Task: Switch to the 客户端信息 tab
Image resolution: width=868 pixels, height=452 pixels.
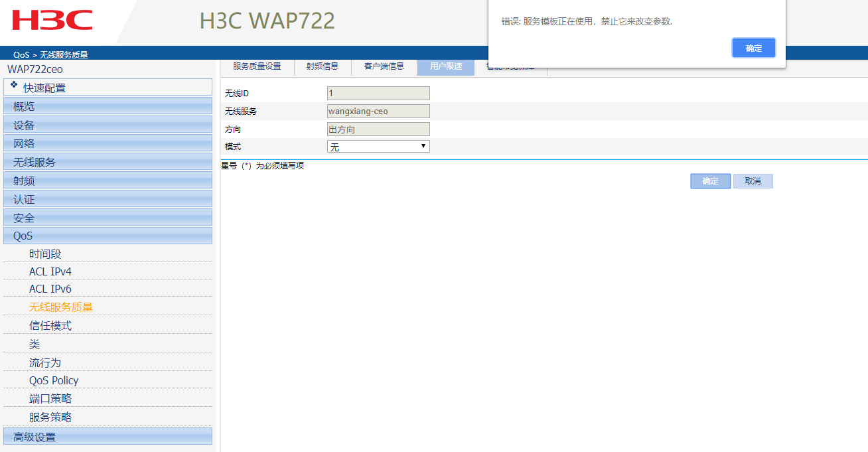Action: tap(384, 66)
